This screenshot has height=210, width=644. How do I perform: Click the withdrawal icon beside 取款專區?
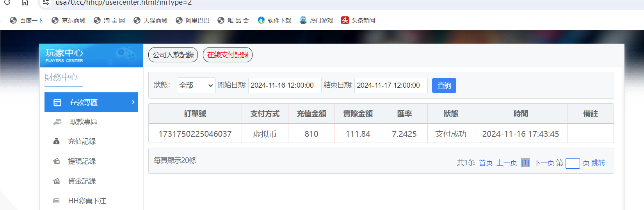coord(57,122)
